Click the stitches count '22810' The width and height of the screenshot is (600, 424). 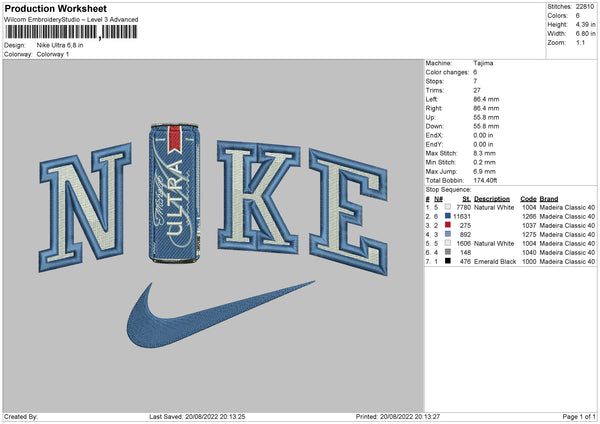coord(585,7)
